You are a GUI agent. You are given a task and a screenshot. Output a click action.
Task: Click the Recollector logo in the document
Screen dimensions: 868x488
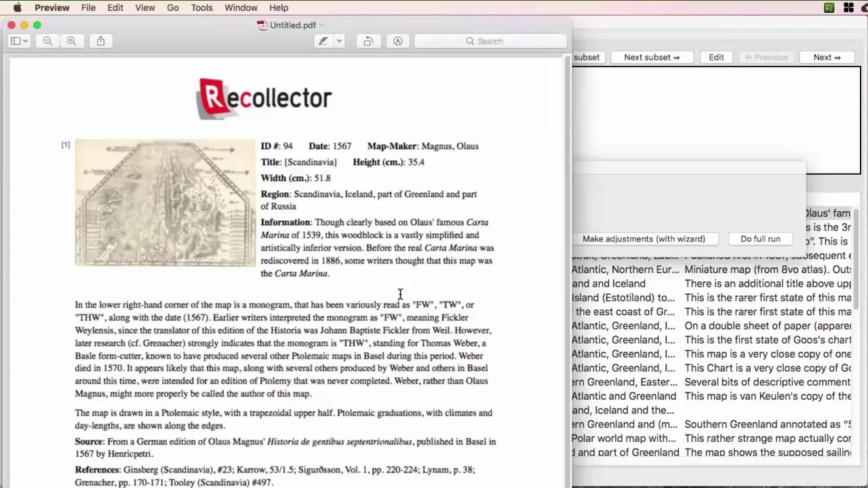pos(264,98)
